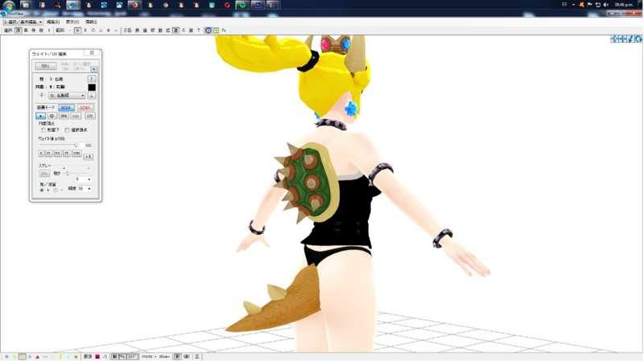
Task: Click the blue circle icon in top toolbar
Action: (208, 31)
